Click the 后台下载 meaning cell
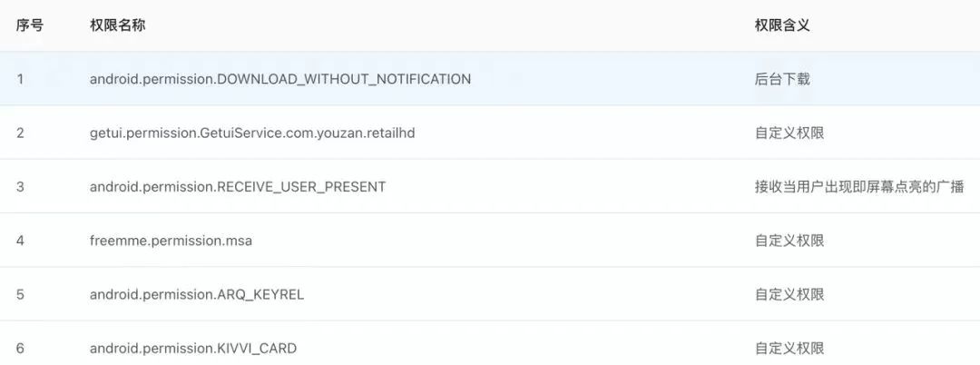 pyautogui.click(x=782, y=79)
